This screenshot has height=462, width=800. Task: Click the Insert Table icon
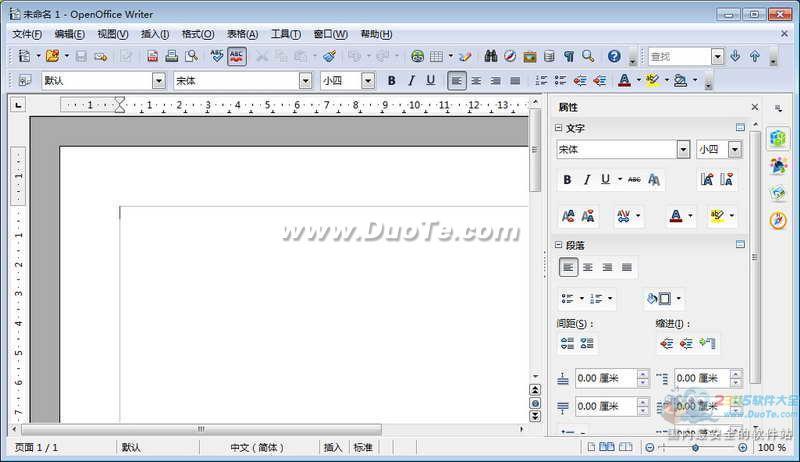tap(436, 56)
